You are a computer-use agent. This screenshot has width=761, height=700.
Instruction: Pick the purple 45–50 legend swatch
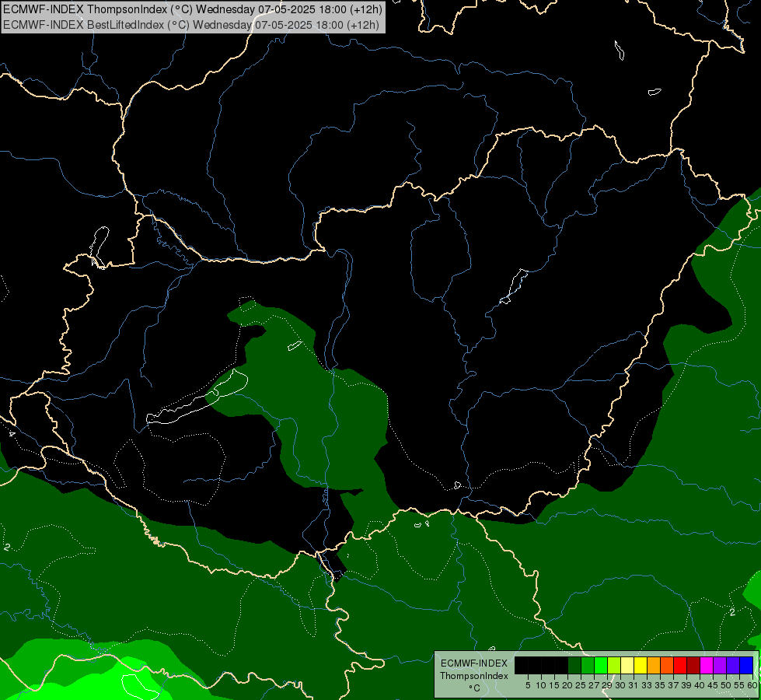pos(720,665)
